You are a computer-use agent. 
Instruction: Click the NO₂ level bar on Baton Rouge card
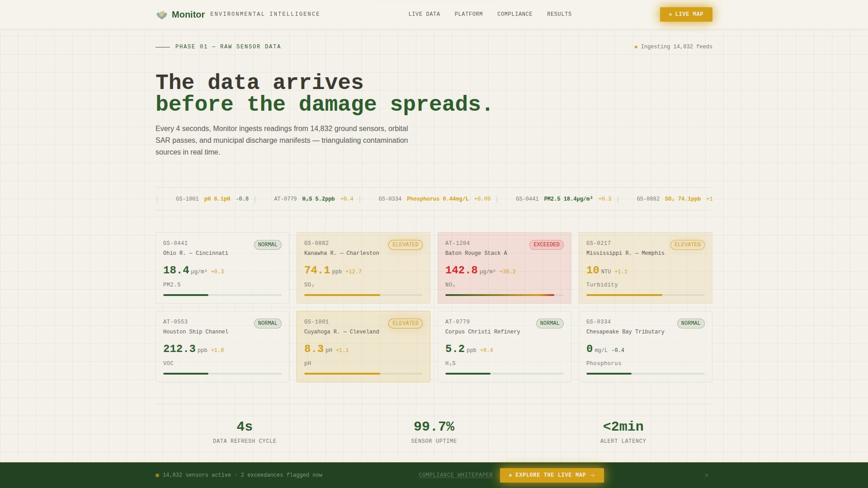click(x=505, y=295)
